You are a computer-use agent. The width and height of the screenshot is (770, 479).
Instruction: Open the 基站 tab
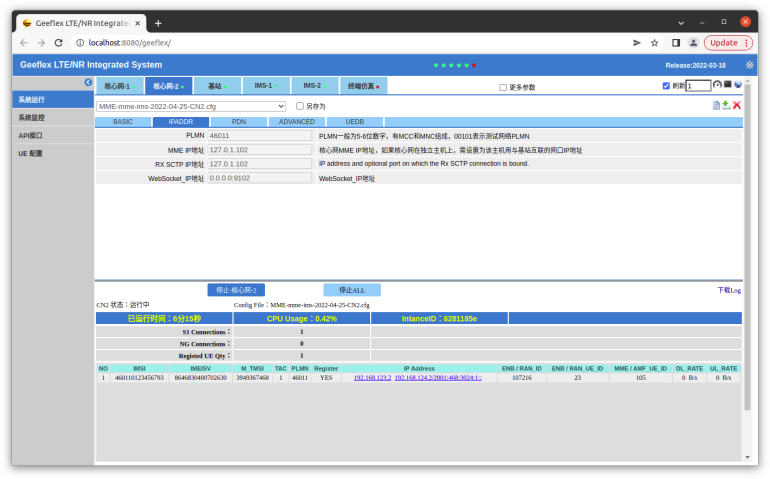pos(217,86)
